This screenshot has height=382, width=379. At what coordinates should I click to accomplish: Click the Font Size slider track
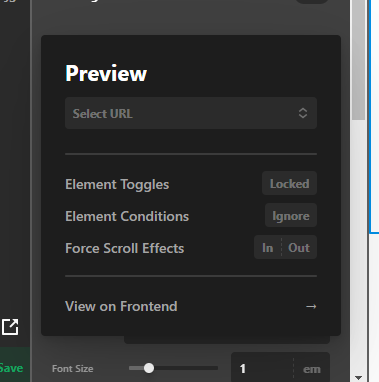pos(173,368)
